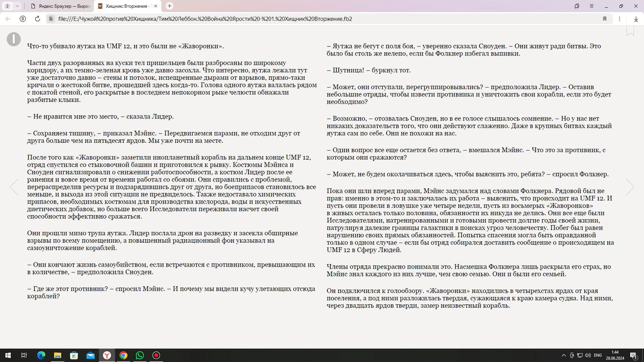Click the Yandex home button in toolbar
This screenshot has height=362, width=644.
pos(23,19)
